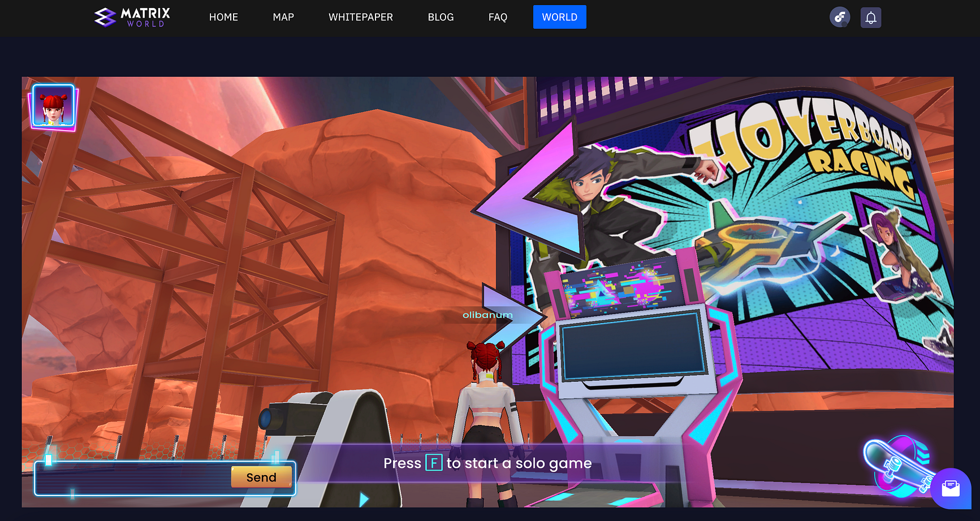This screenshot has width=980, height=521.
Task: Navigate to the BLOG section
Action: 441,17
